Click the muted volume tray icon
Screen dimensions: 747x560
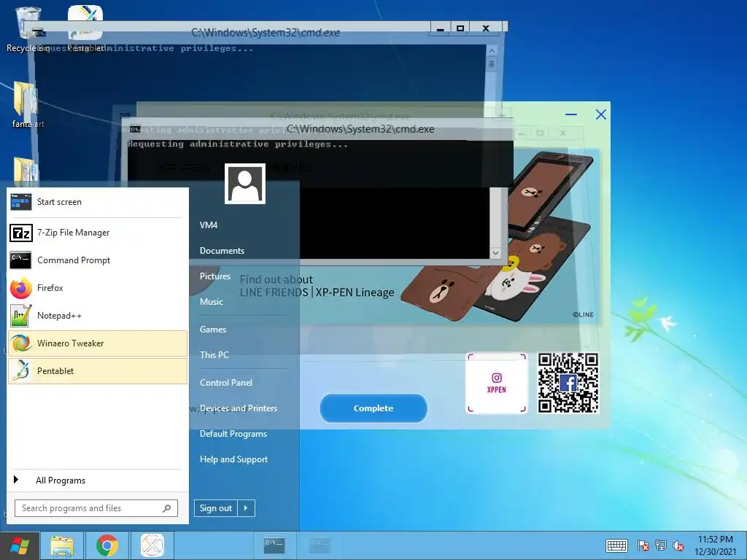tap(678, 545)
